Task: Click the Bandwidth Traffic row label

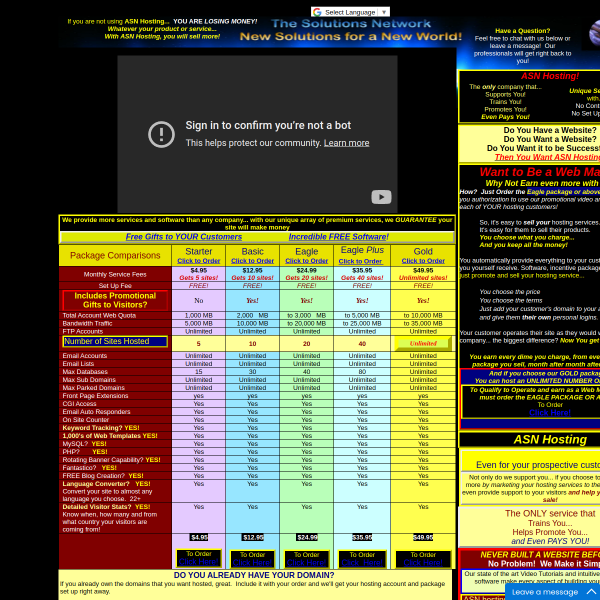Action: [88, 324]
